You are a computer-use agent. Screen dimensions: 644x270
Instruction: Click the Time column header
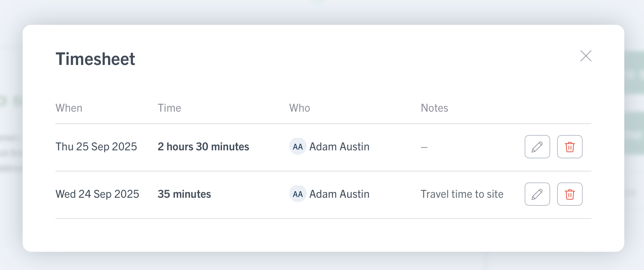(x=169, y=108)
